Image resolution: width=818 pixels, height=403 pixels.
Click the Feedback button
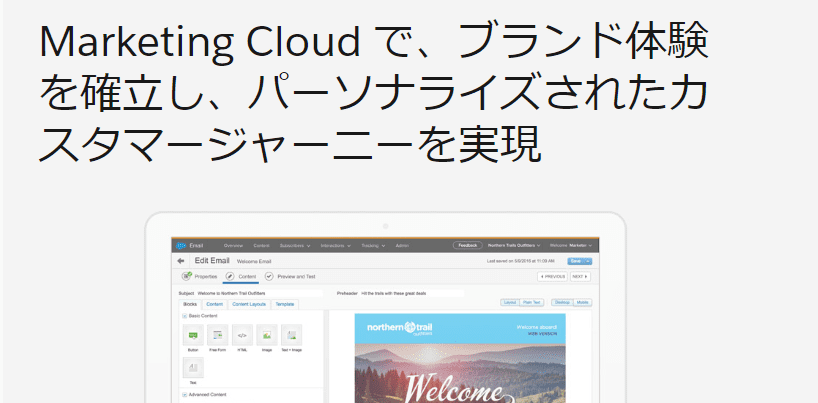467,245
